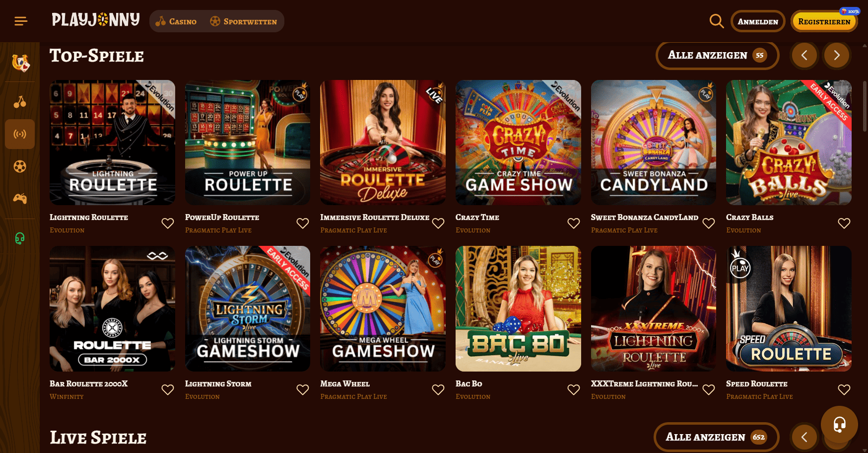Open the hamburger menu icon
868x453 pixels.
21,21
